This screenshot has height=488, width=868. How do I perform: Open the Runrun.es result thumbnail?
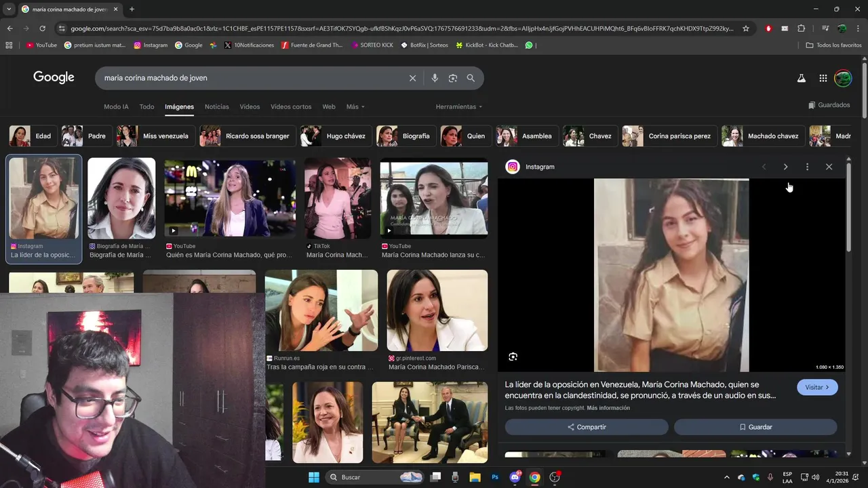click(x=321, y=310)
